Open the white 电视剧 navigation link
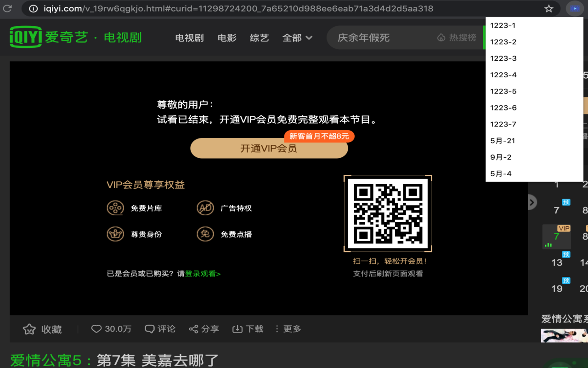The width and height of the screenshot is (588, 368). coord(189,38)
